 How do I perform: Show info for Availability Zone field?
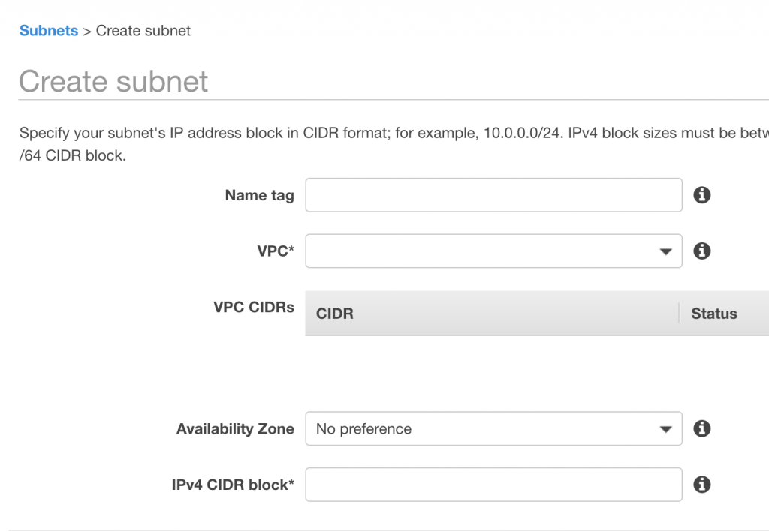tap(702, 428)
